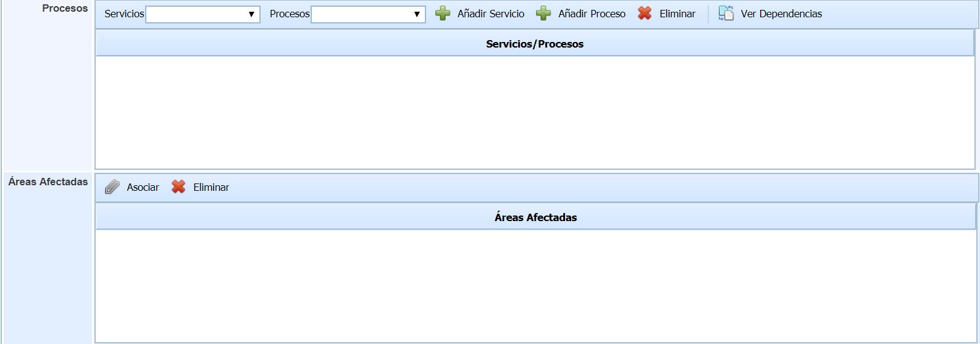980x344 pixels.
Task: Click the bold 'Procesos' row label
Action: (x=65, y=9)
